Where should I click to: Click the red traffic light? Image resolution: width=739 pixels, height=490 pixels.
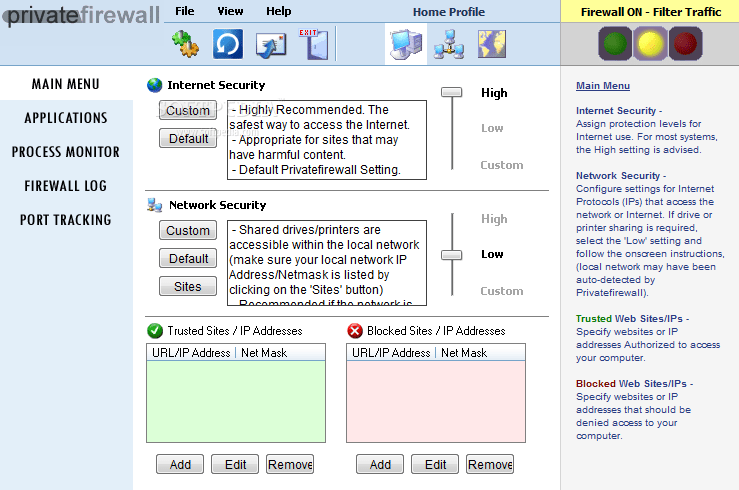[685, 43]
